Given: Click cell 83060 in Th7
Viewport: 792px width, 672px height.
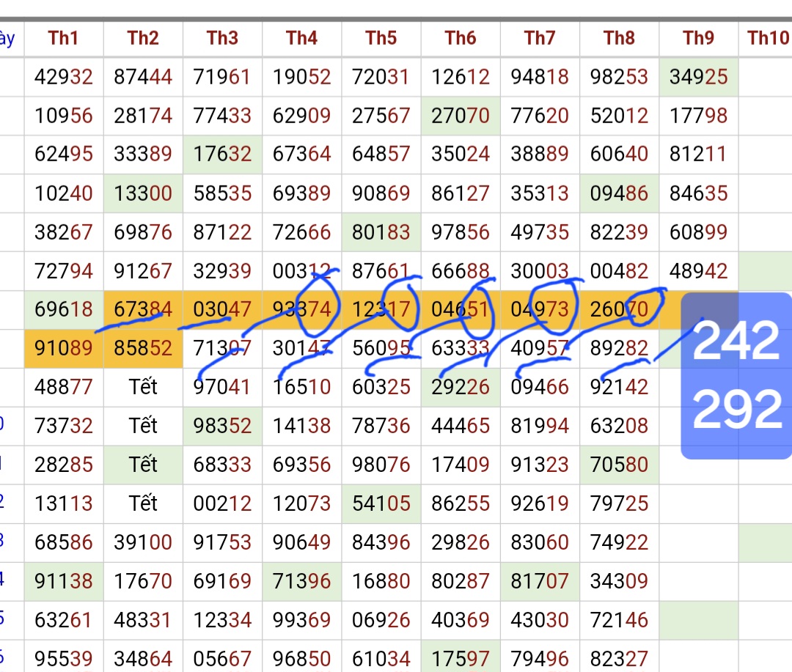Looking at the screenshot, I should point(540,542).
